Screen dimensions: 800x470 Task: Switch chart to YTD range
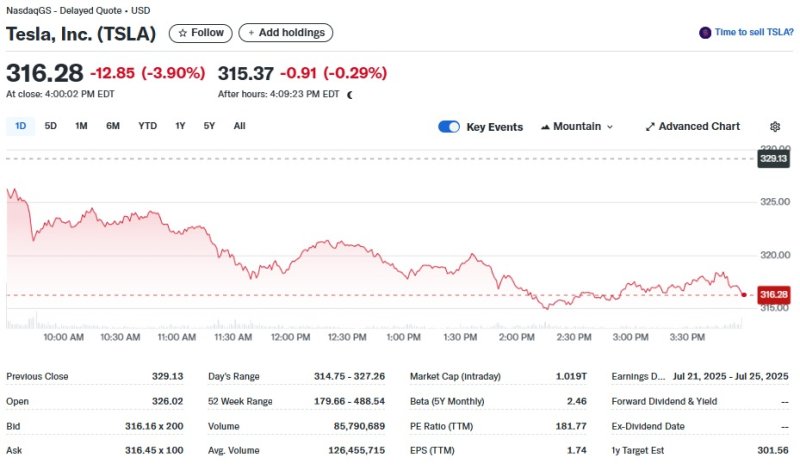tap(147, 126)
